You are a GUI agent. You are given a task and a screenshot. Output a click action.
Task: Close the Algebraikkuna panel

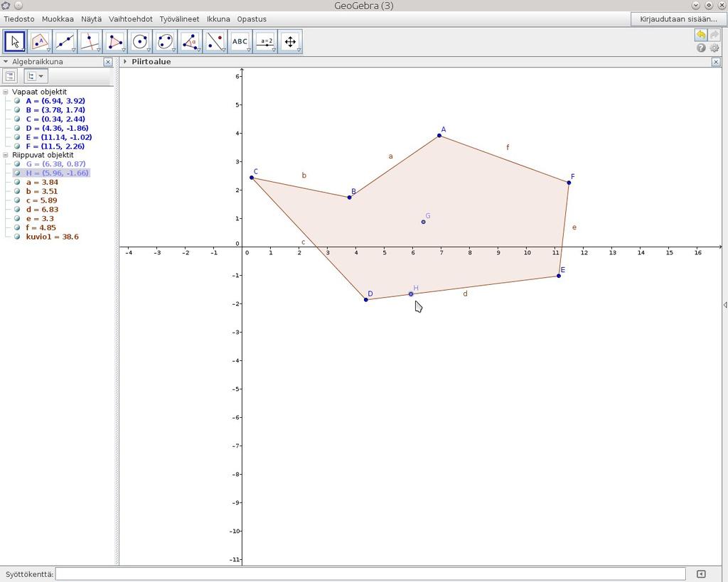108,62
